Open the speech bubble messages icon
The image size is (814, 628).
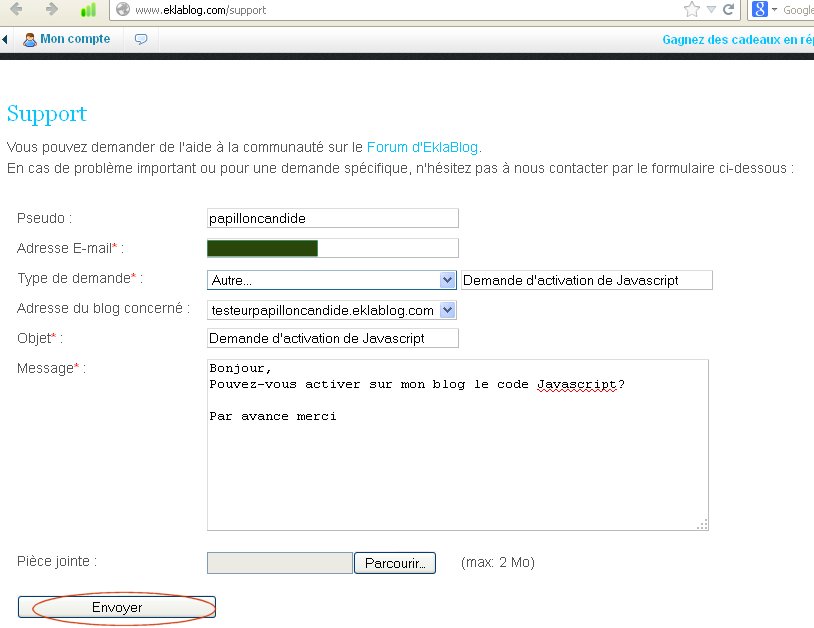(140, 38)
